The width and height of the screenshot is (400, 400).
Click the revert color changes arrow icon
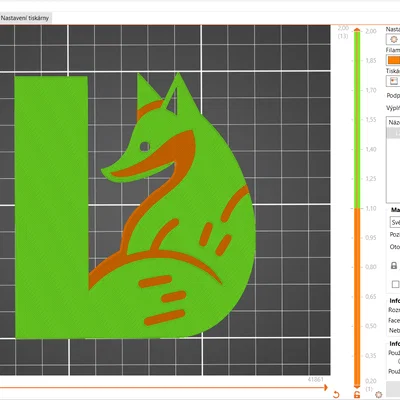pos(336,395)
